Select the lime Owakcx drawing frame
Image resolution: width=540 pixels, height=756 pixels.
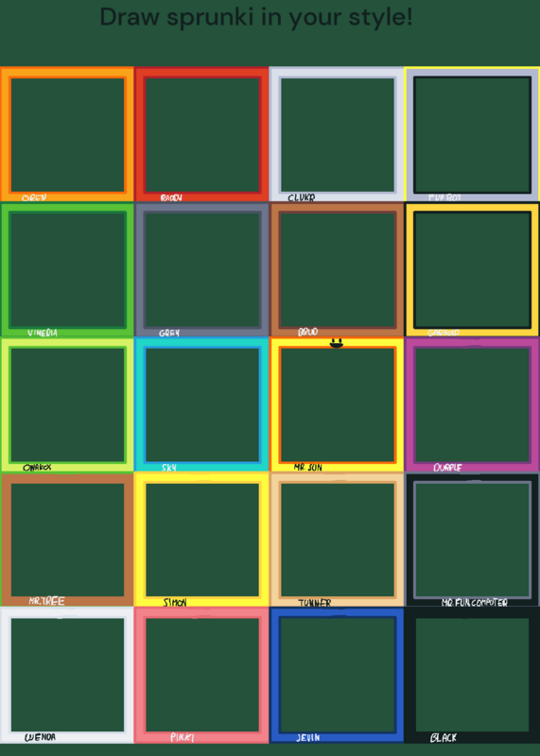(x=67, y=404)
